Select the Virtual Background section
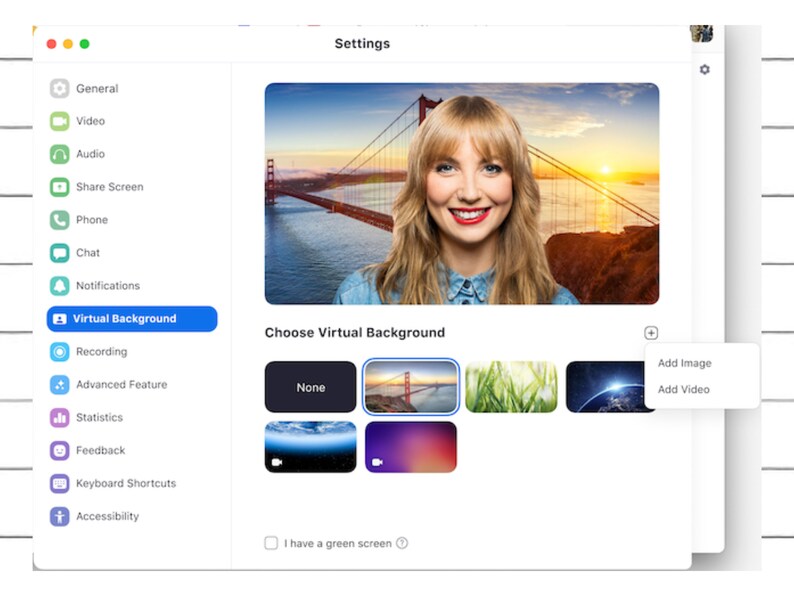Viewport: 794px width, 596px height. tap(132, 319)
